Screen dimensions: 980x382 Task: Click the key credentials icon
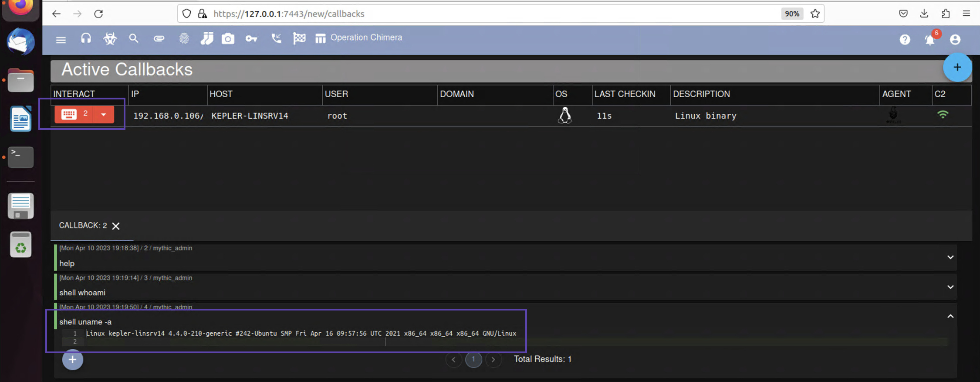(251, 39)
